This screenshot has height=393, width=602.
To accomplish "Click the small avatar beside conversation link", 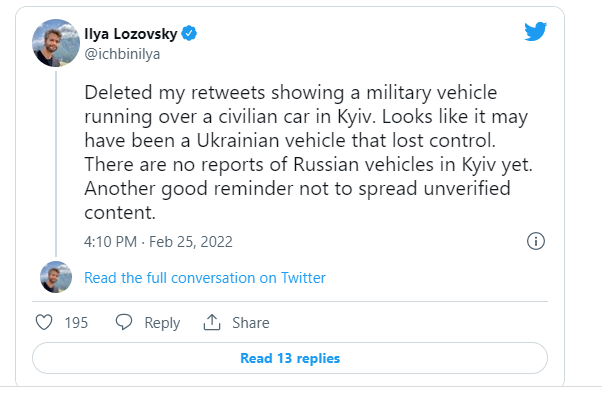I will (x=56, y=277).
